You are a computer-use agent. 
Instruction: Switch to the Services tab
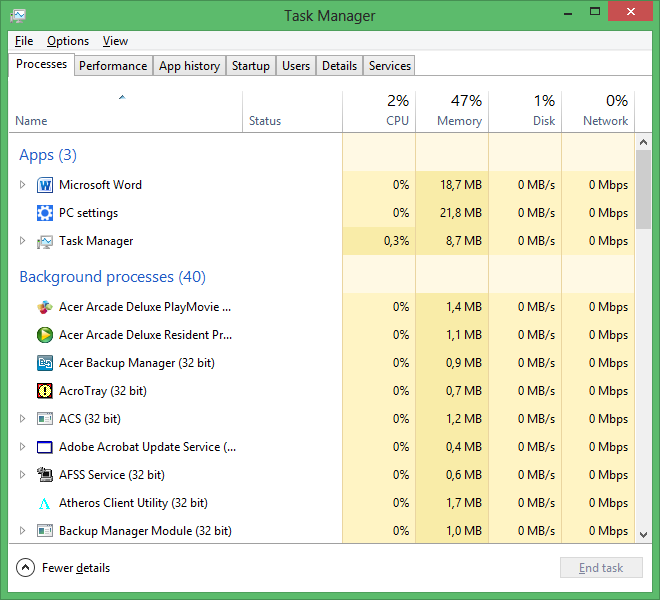point(390,66)
